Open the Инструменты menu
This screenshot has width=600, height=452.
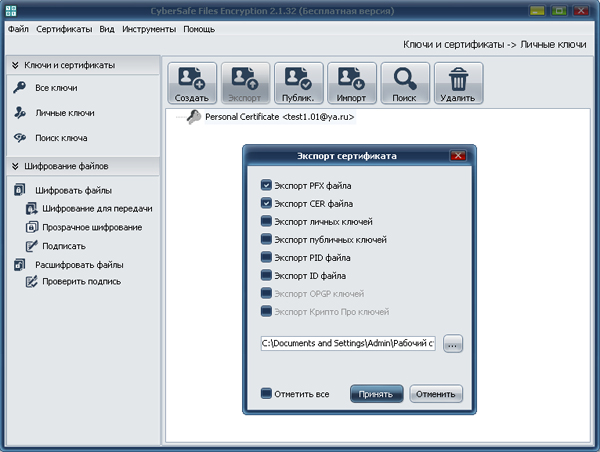[x=149, y=29]
